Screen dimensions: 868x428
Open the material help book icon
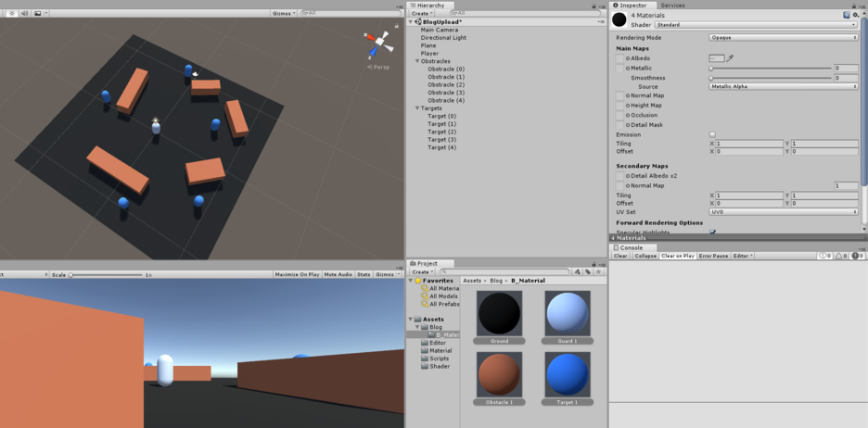(847, 16)
